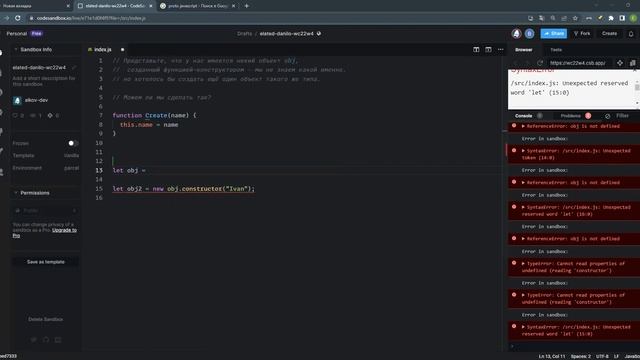Switch to the Tests tab

(556, 50)
